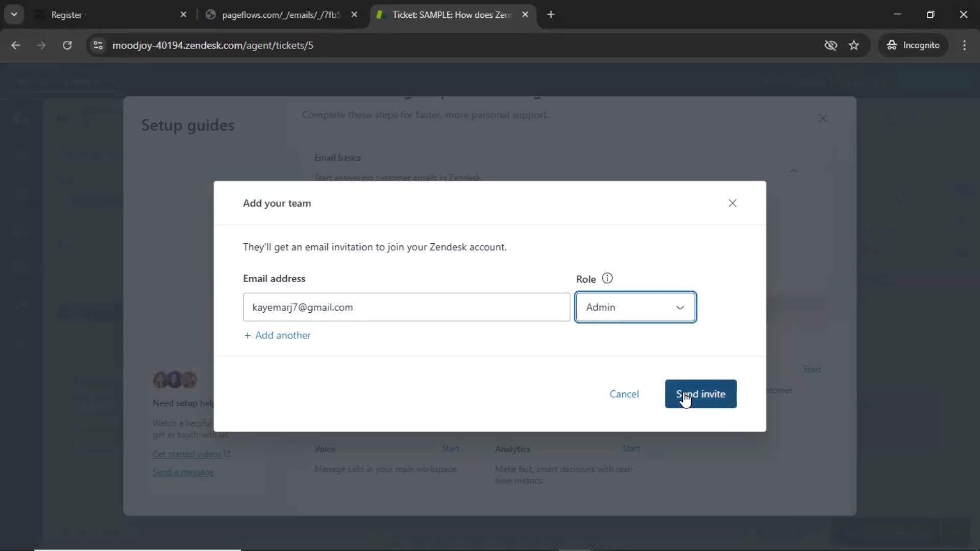This screenshot has width=980, height=551.
Task: Go forward to the next page
Action: (x=41, y=45)
